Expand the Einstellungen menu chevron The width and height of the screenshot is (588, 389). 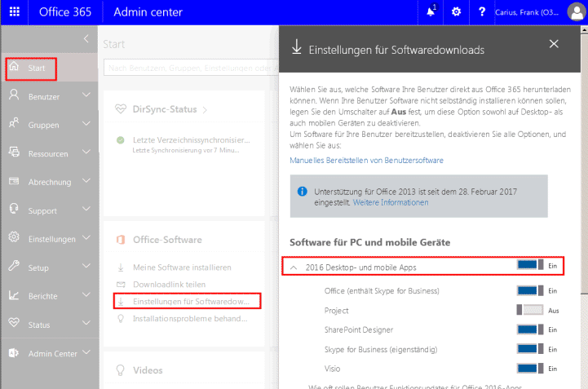pyautogui.click(x=86, y=237)
